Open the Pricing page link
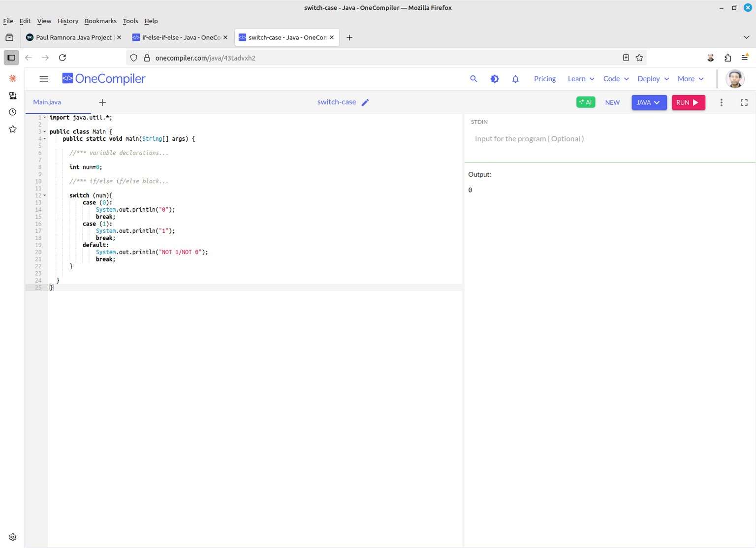756x548 pixels. (545, 79)
